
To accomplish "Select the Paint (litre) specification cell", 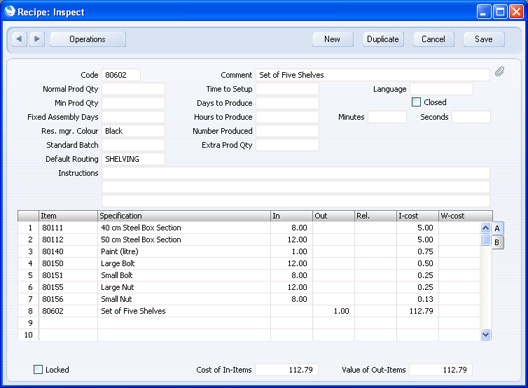I will [x=184, y=252].
